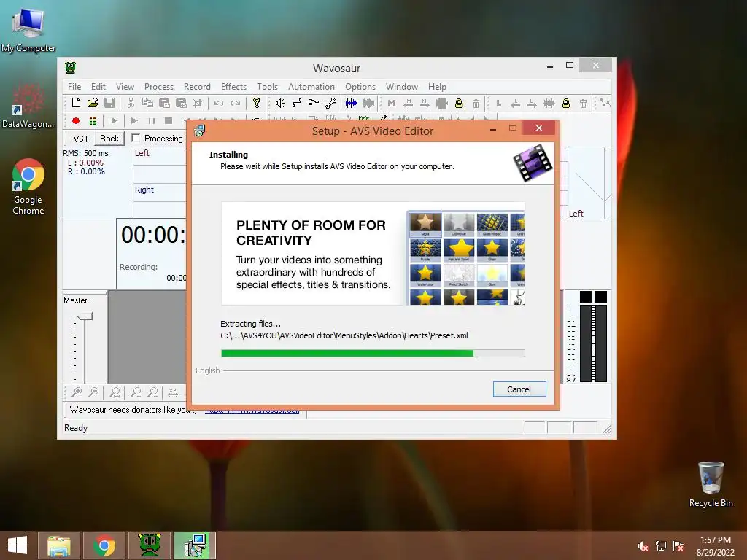Click the Copy icon in Wavosaur toolbar

point(147,103)
